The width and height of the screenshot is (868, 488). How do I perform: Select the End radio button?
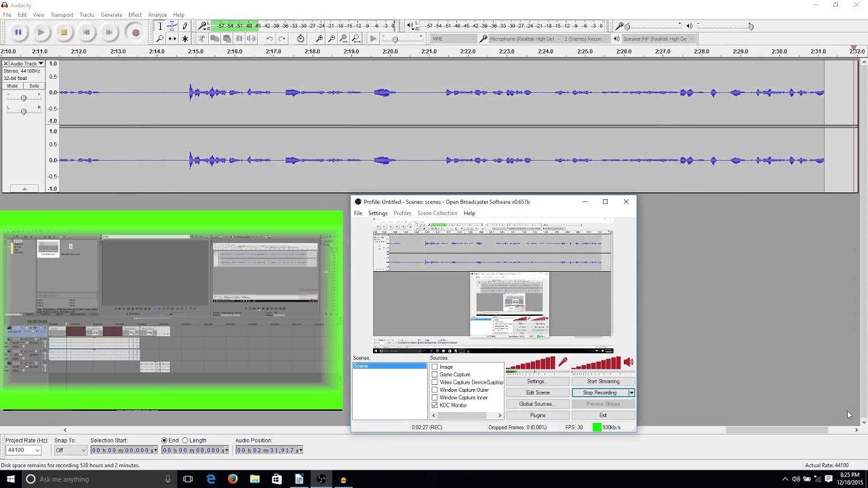[x=164, y=441]
